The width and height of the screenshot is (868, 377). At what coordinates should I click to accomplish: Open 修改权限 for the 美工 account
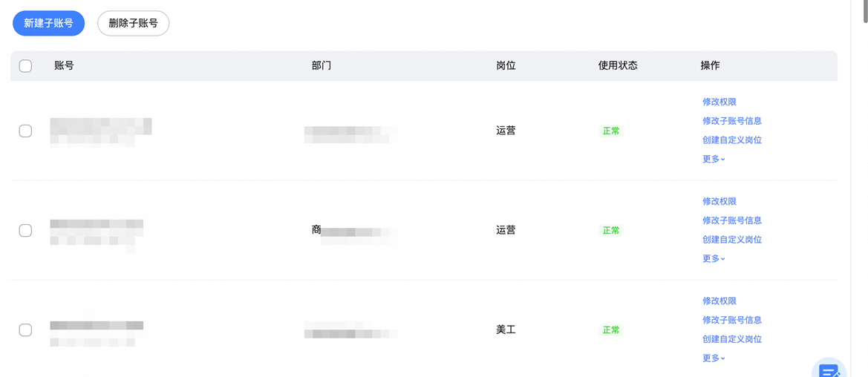point(719,301)
